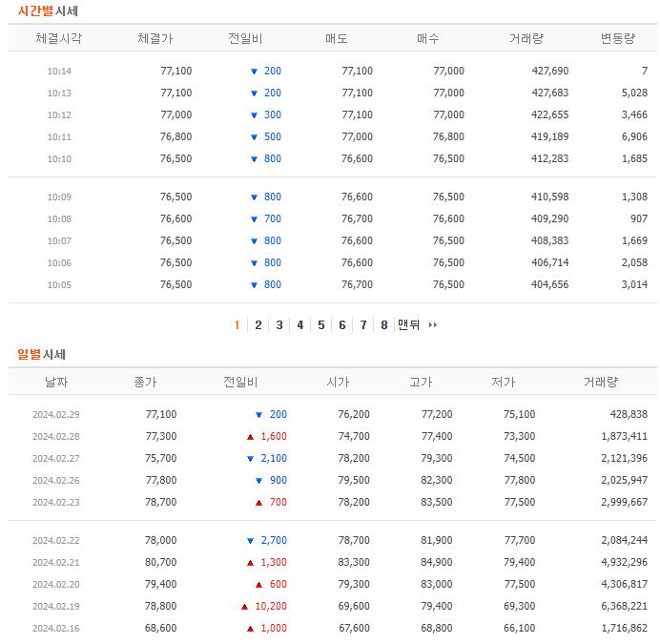Image resolution: width=660 pixels, height=644 pixels.
Task: Click the date 2024.02.23
Action: [x=56, y=502]
